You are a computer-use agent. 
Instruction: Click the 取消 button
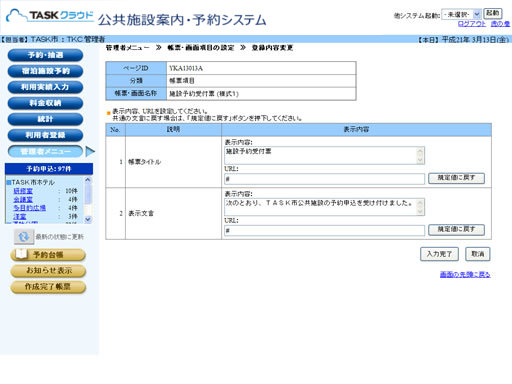coord(478,254)
